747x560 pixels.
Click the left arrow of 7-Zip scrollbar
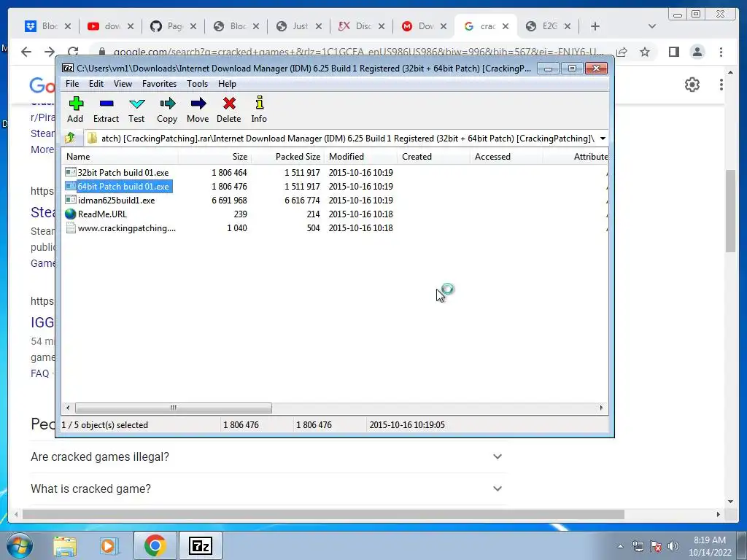[68, 408]
